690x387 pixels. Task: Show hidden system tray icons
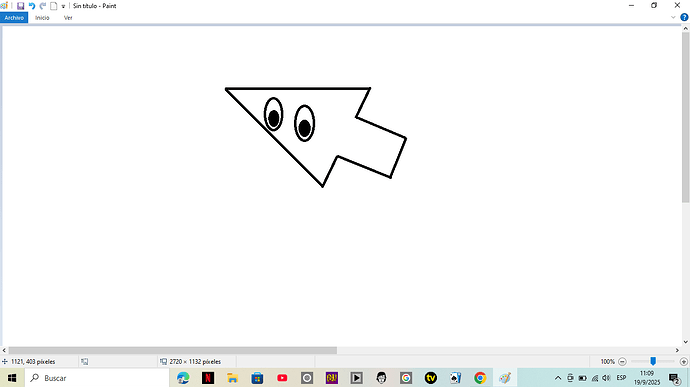click(558, 378)
